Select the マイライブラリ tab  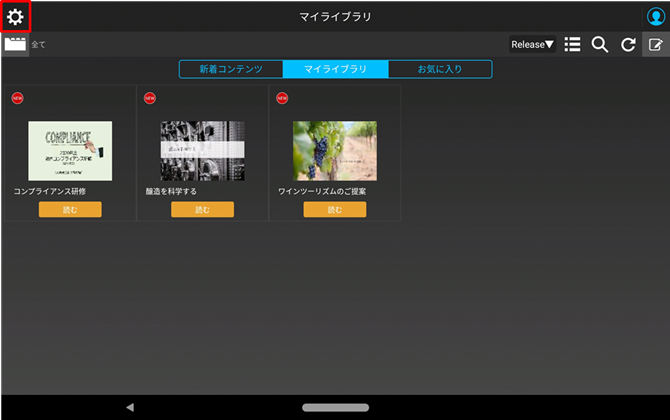(335, 69)
